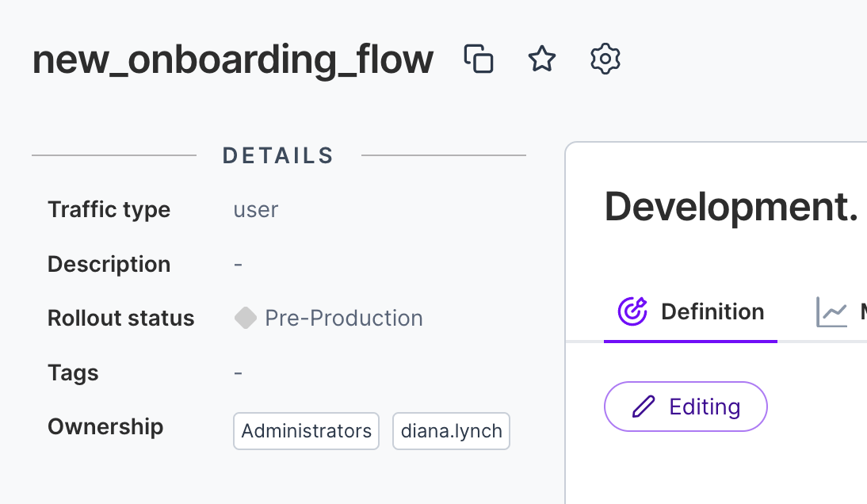Click the Ownership field label

tap(105, 427)
